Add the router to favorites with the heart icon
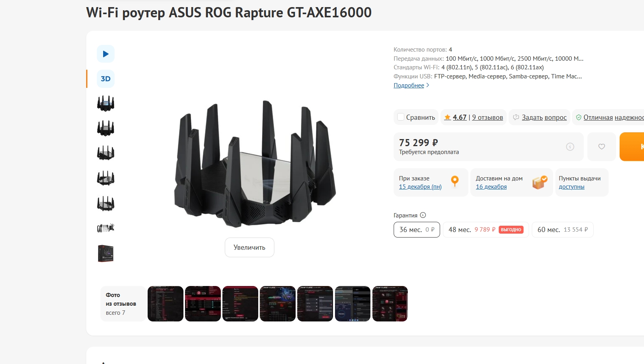 pos(601,147)
